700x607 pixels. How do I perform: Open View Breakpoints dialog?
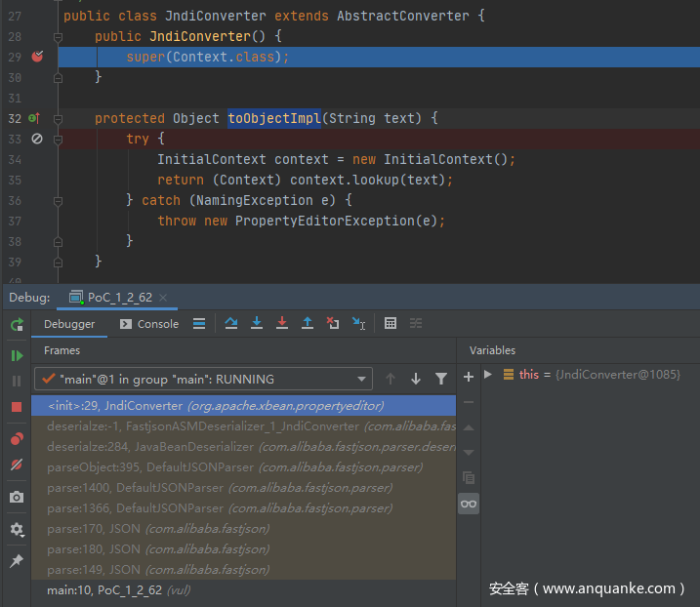(x=17, y=439)
